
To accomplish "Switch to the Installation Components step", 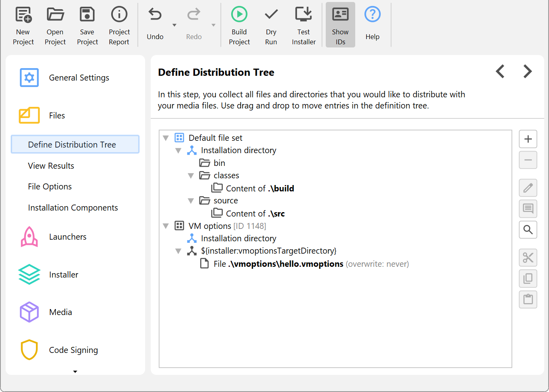I will (x=73, y=208).
